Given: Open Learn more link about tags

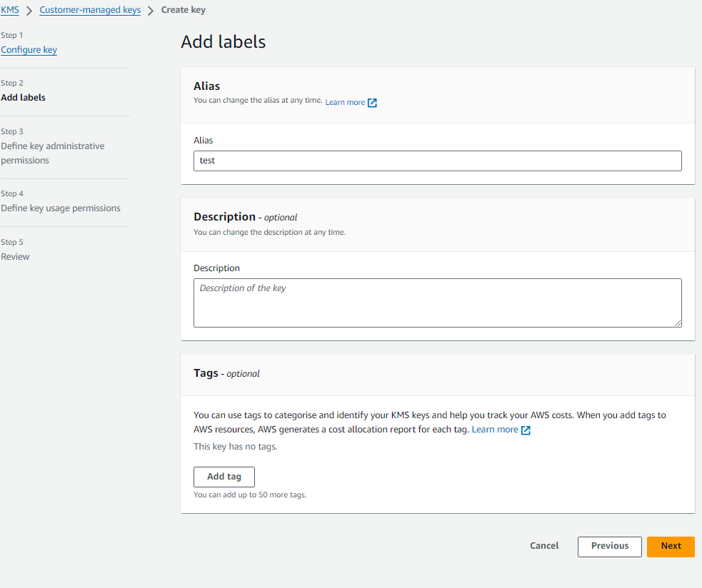Looking at the screenshot, I should [494, 430].
